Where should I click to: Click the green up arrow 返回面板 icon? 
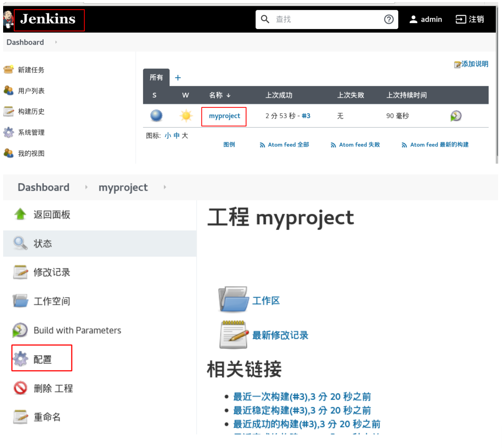[20, 214]
